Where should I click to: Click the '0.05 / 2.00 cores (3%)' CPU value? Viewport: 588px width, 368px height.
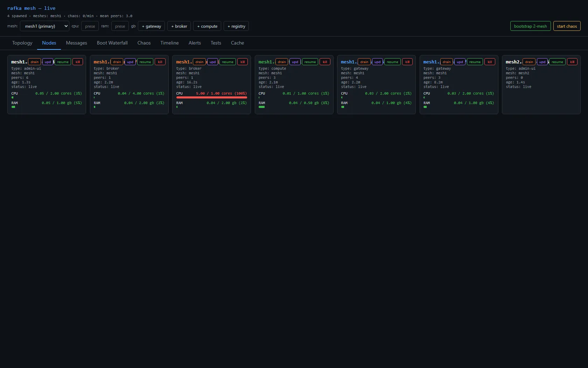point(58,94)
